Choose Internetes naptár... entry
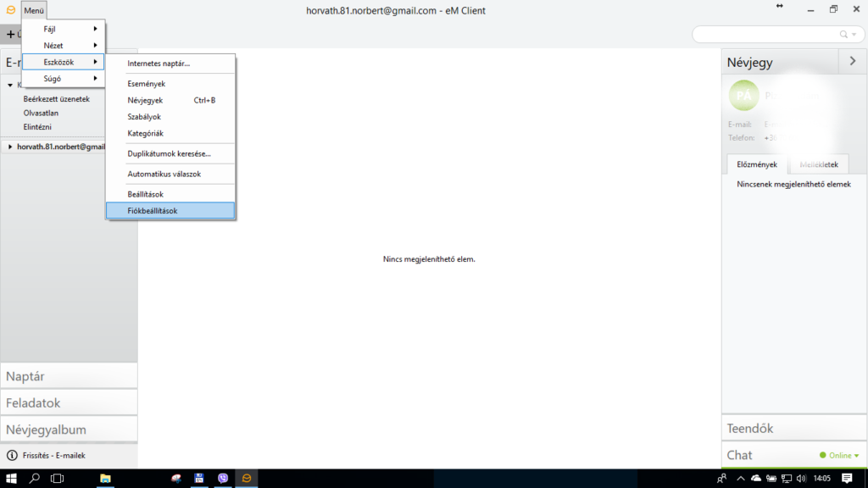The width and height of the screenshot is (868, 488). point(170,64)
